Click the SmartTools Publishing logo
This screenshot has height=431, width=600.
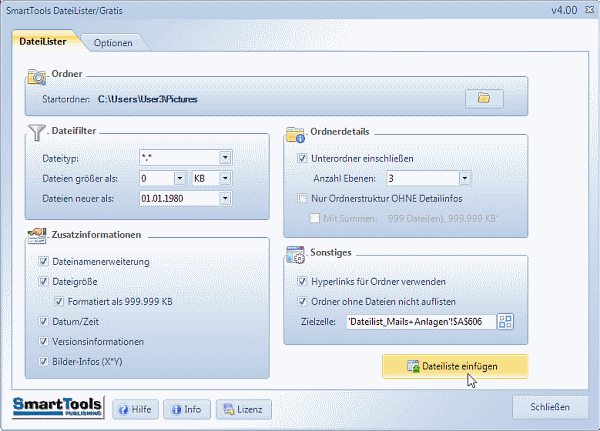click(58, 407)
